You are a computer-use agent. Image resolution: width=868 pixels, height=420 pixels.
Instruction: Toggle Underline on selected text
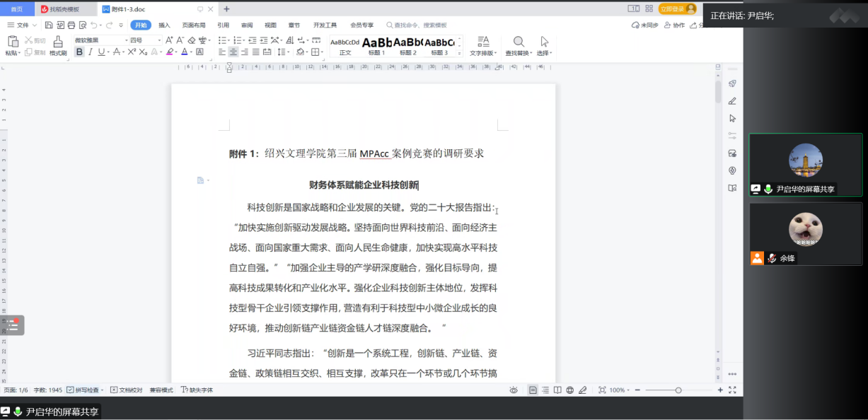point(101,52)
